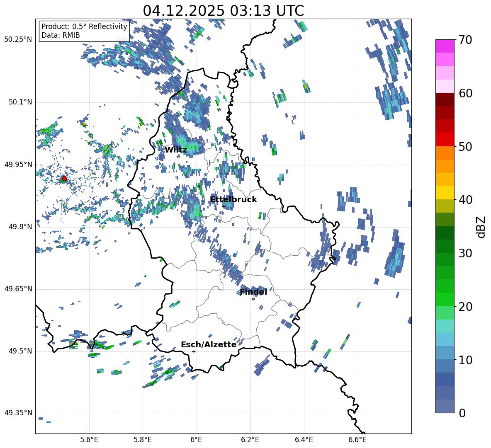The height and width of the screenshot is (448, 491).
Task: Click the Product: 0.5° Reflectivity text
Action: (84, 26)
